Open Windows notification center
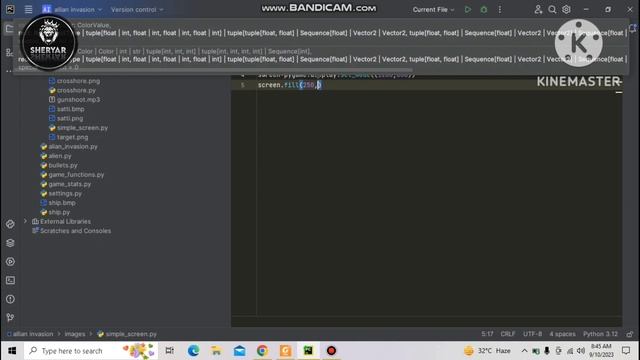 click(x=626, y=351)
